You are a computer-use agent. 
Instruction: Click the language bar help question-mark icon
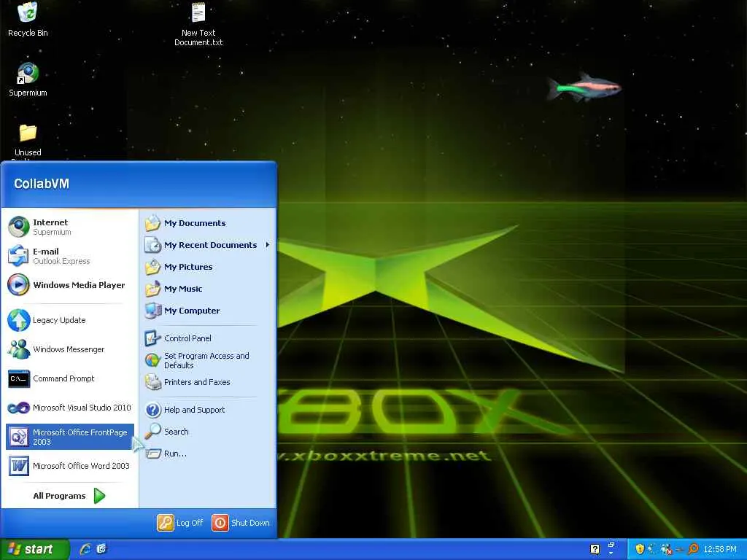point(595,550)
